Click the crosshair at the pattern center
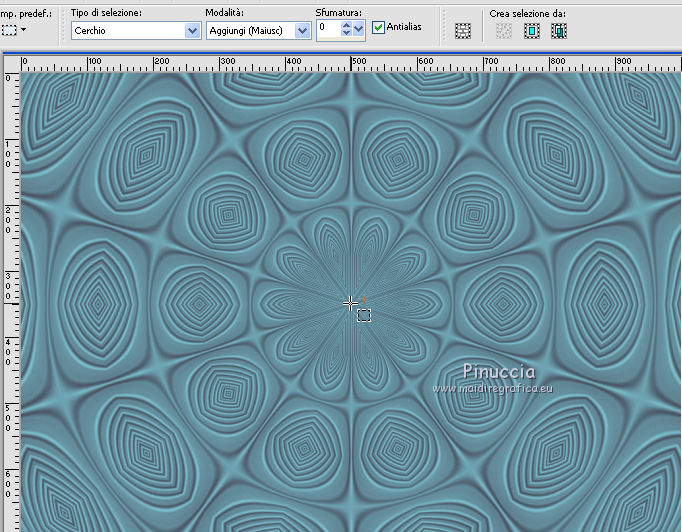Viewport: 682px width, 532px height. (x=350, y=302)
